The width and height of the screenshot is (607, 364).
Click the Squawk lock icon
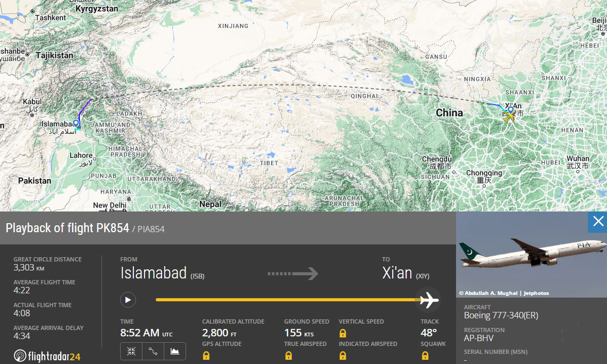(425, 355)
